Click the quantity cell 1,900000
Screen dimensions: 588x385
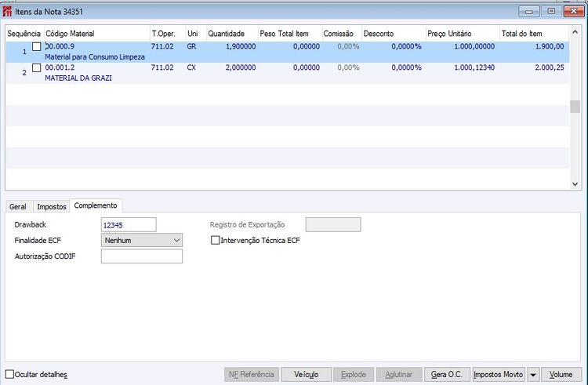tap(241, 46)
